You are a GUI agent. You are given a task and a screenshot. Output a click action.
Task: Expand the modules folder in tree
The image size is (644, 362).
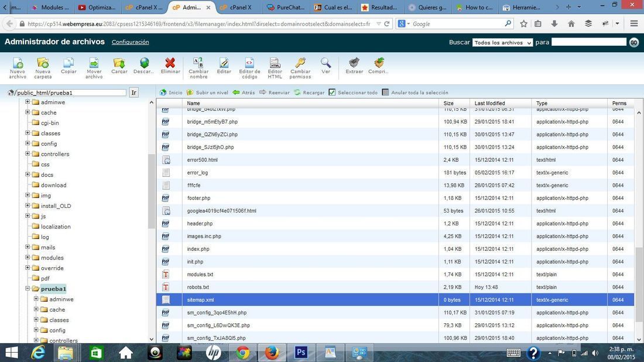click(28, 257)
